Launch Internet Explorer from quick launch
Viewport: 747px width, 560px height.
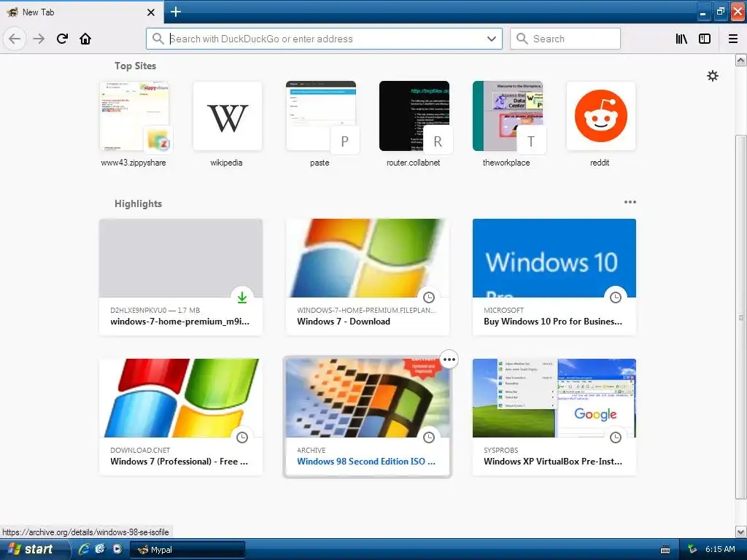84,549
